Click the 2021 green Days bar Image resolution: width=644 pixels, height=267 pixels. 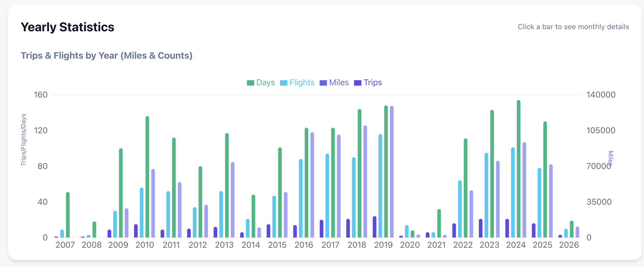coord(439,223)
